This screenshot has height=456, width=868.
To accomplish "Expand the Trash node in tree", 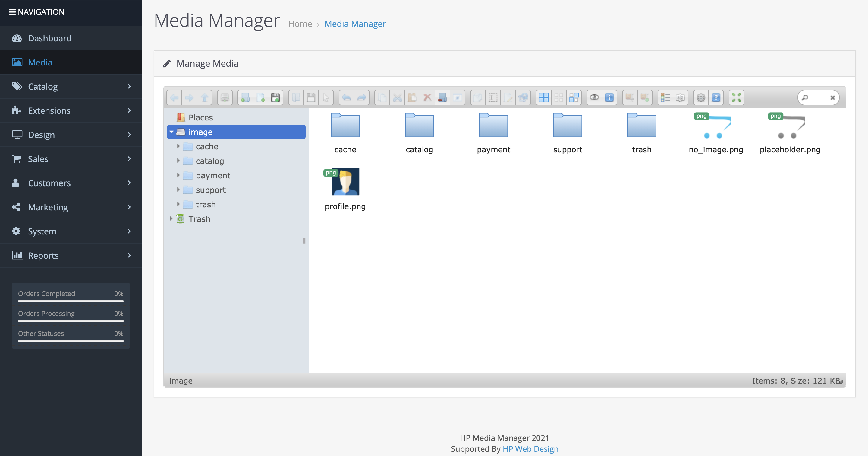I will tap(171, 219).
